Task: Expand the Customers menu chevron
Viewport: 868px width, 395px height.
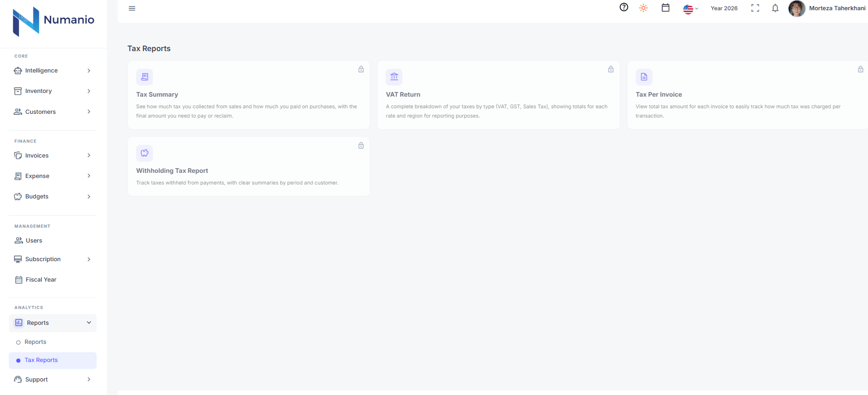Action: (89, 112)
